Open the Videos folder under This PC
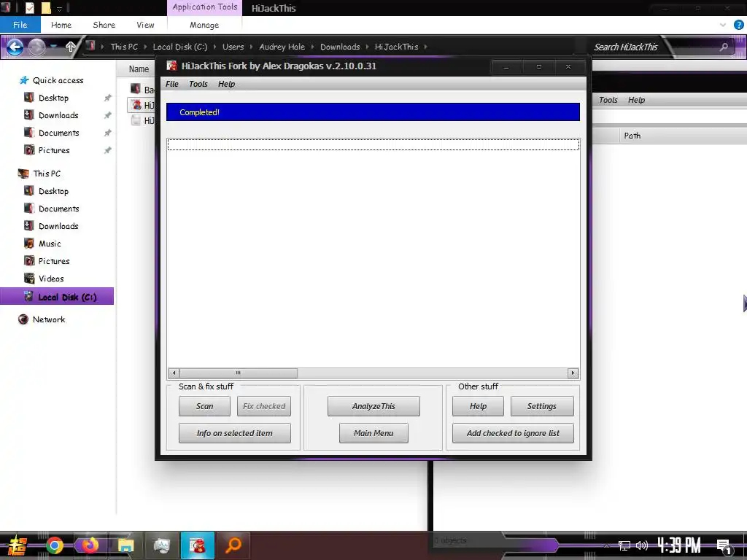Screen dimensions: 747x560 click(51, 279)
